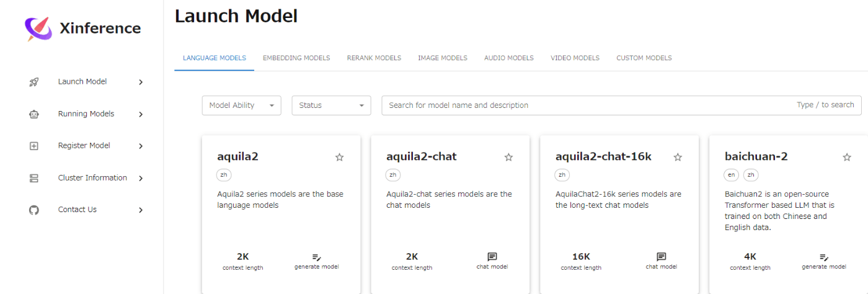Click the Xinference rocket logo
Screen dimensions: 868x294
tap(38, 29)
